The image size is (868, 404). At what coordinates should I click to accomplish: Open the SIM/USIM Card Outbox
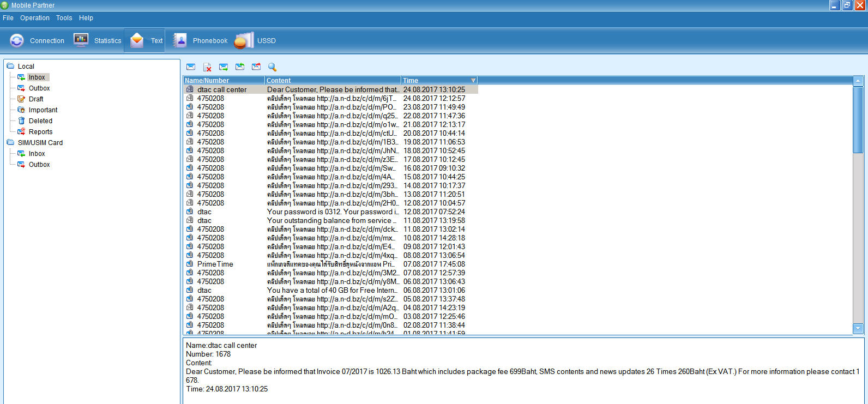point(39,165)
